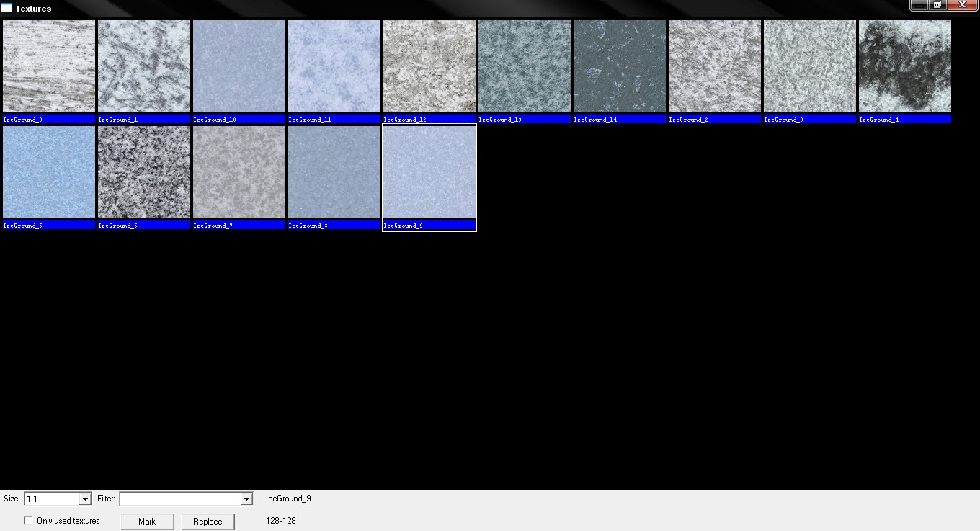Open the Size dropdown list
Viewport: 980px width, 531px height.
[x=85, y=499]
